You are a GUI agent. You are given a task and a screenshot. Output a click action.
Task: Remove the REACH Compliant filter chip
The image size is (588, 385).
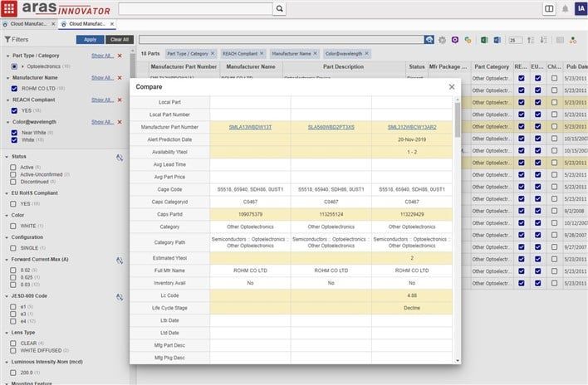[262, 53]
